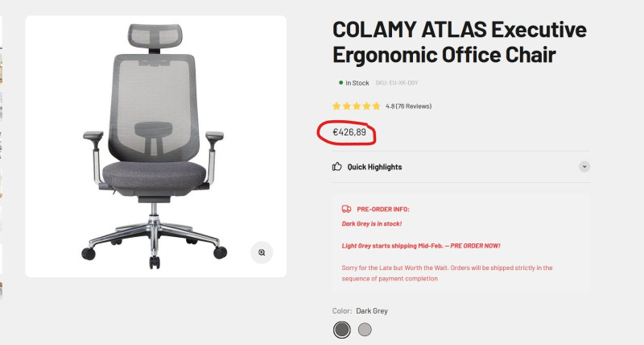Open the 4.8 (76 Reviews) link
This screenshot has height=345, width=644.
(409, 106)
